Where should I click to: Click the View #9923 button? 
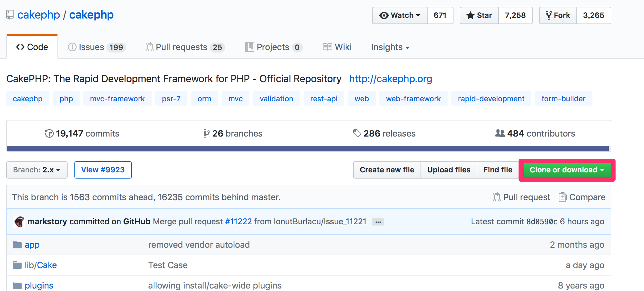pyautogui.click(x=103, y=170)
